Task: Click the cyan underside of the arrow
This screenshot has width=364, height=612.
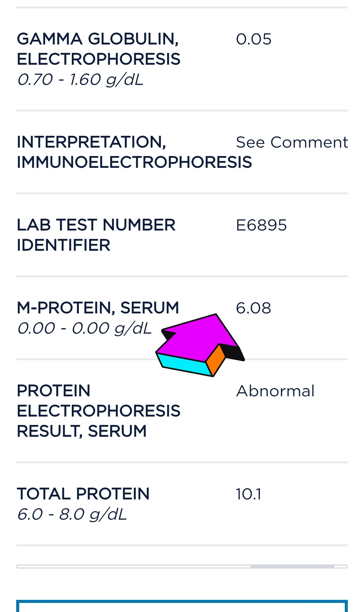Action: (x=182, y=364)
